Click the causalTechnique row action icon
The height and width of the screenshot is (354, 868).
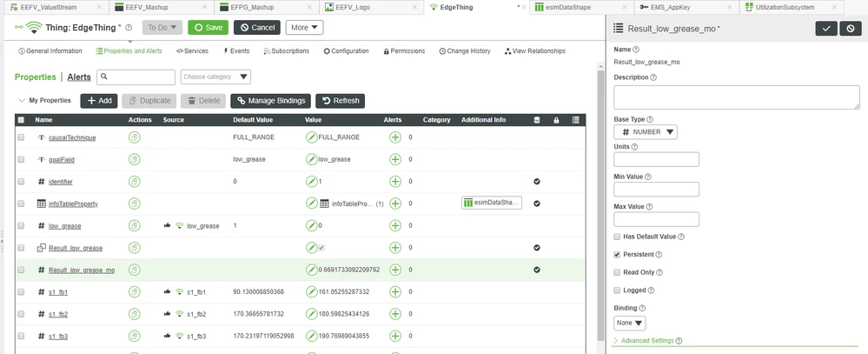(x=134, y=137)
